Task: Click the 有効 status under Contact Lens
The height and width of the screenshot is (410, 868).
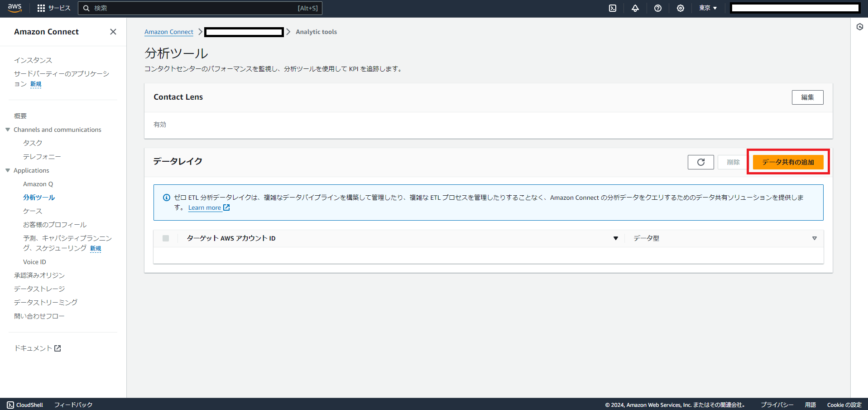Action: click(160, 125)
